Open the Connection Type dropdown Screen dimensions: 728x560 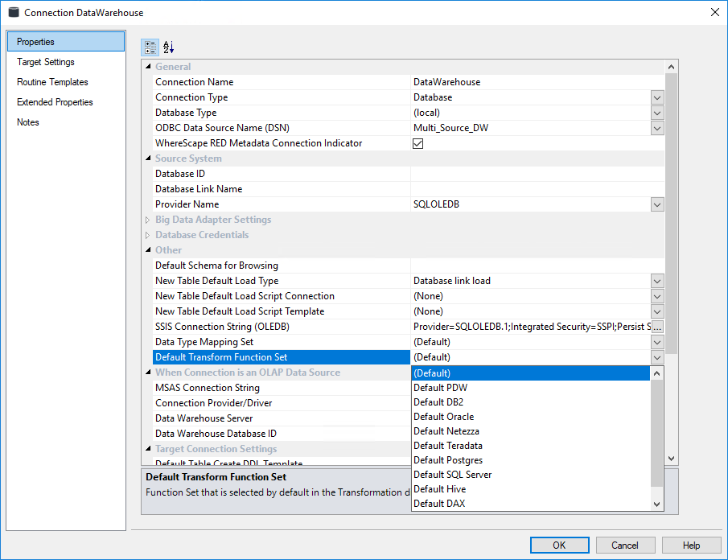657,97
